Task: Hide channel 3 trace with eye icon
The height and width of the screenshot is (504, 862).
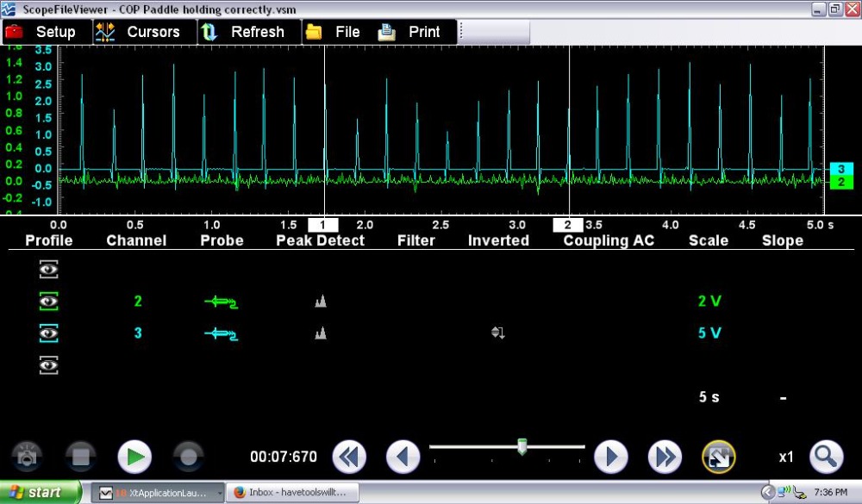Action: pyautogui.click(x=49, y=333)
